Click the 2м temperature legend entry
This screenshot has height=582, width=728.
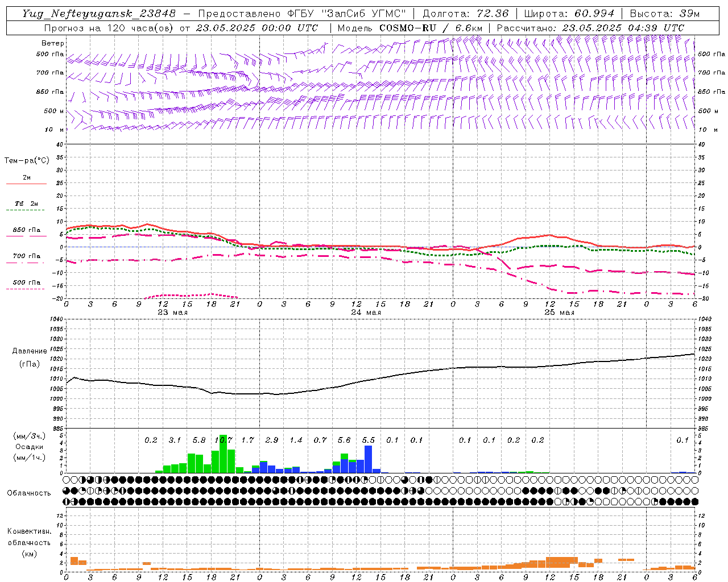tap(27, 177)
